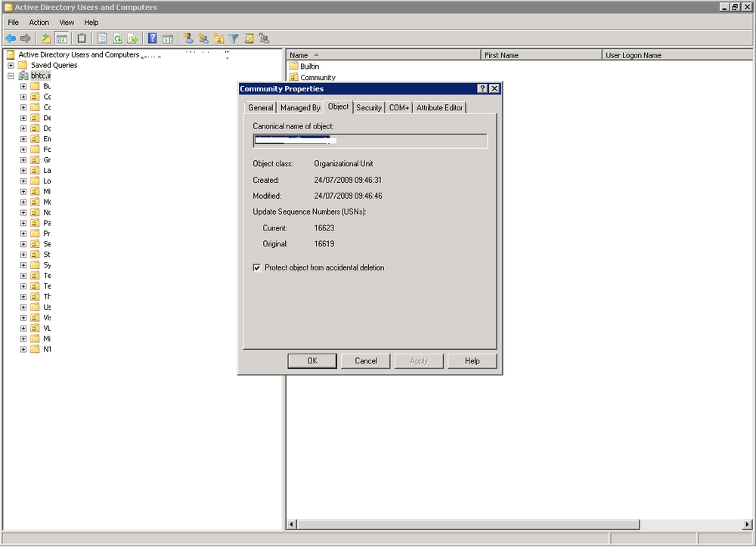Switch to the General tab
Viewport: 756px width, 547px height.
[x=260, y=107]
